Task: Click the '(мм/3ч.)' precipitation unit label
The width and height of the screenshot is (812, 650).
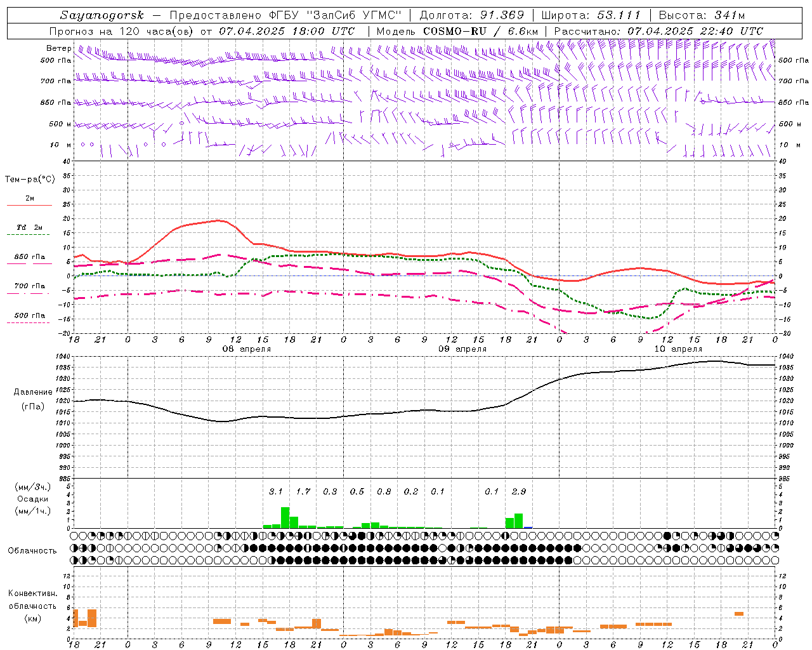Action: click(33, 487)
